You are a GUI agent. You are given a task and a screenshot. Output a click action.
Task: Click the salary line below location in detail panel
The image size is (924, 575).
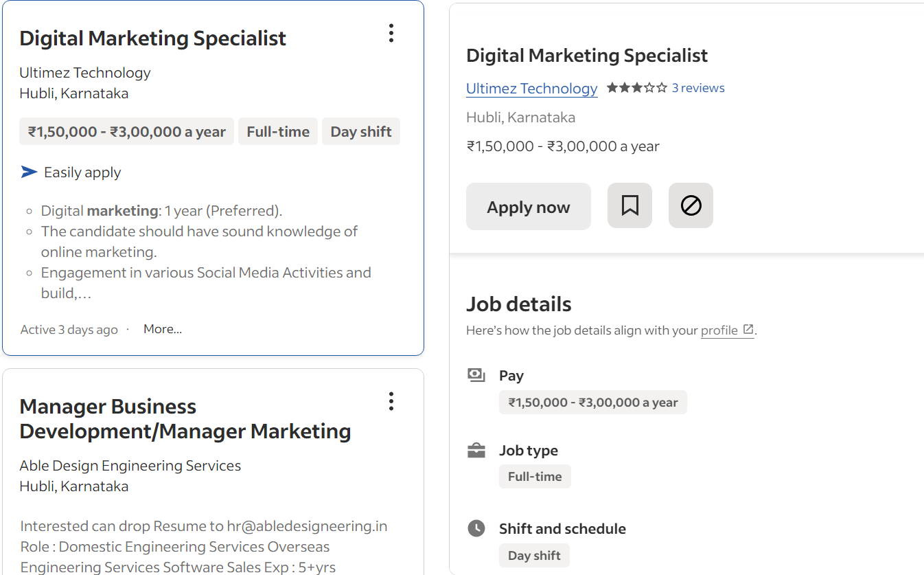[x=563, y=146]
